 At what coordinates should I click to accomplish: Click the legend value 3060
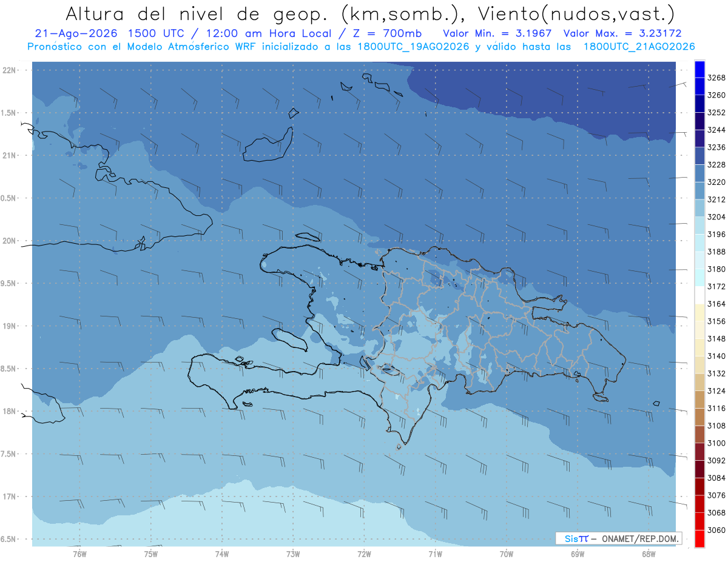[716, 530]
